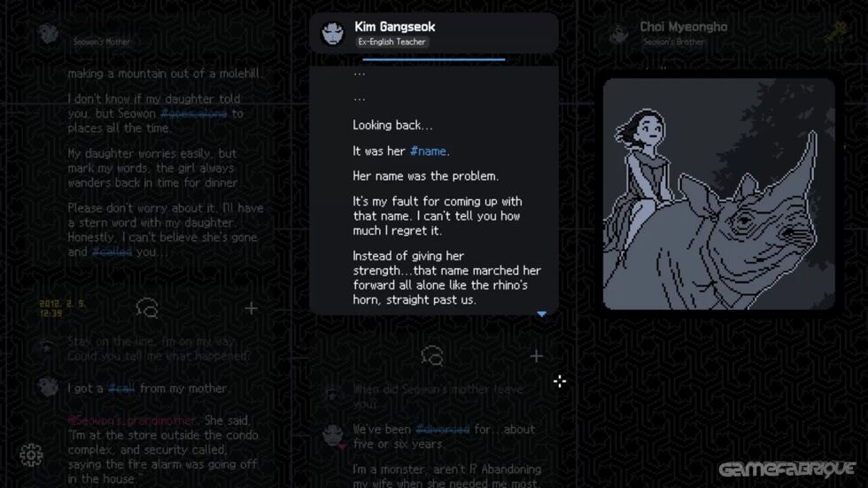Click the @Seowon's grandmother mention
This screenshot has height=488, width=868.
tap(131, 421)
